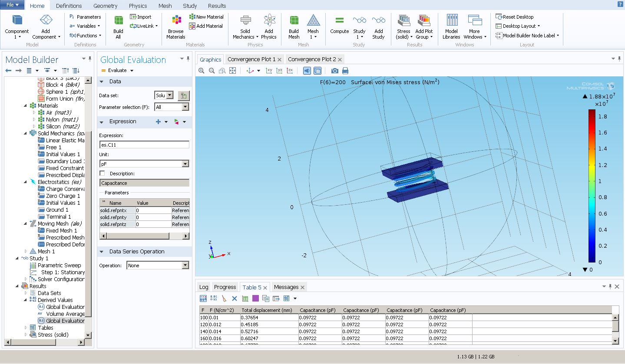Open Parameter selection (F) dropdown

[185, 107]
